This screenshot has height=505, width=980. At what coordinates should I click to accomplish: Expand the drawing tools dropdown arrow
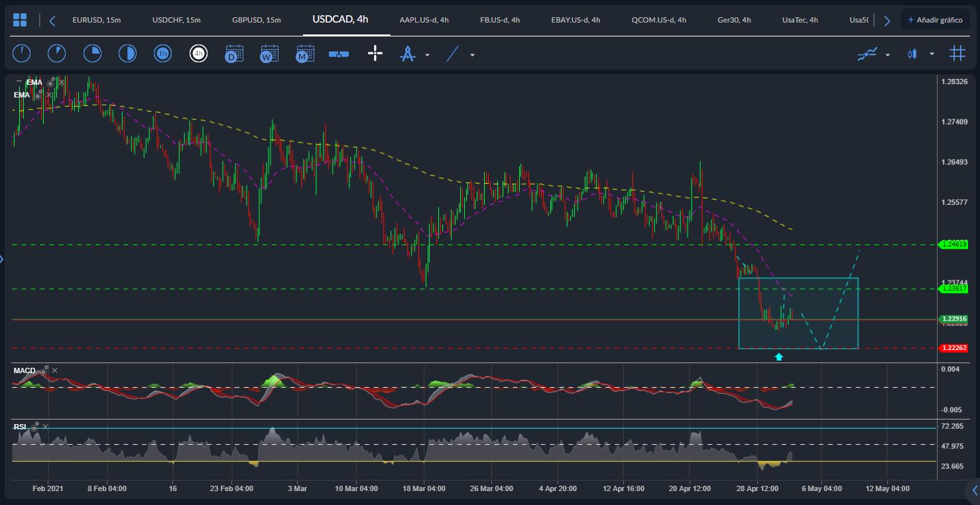pos(427,55)
